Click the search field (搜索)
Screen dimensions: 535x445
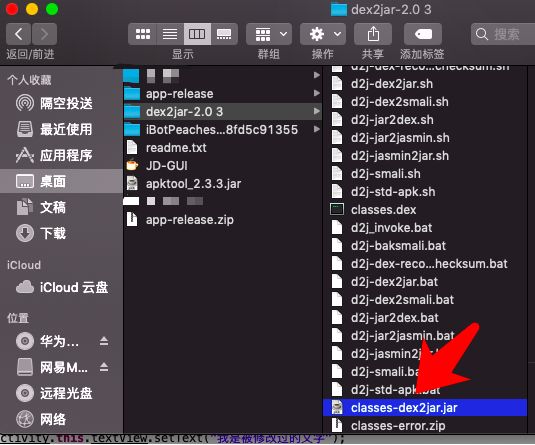[x=503, y=34]
